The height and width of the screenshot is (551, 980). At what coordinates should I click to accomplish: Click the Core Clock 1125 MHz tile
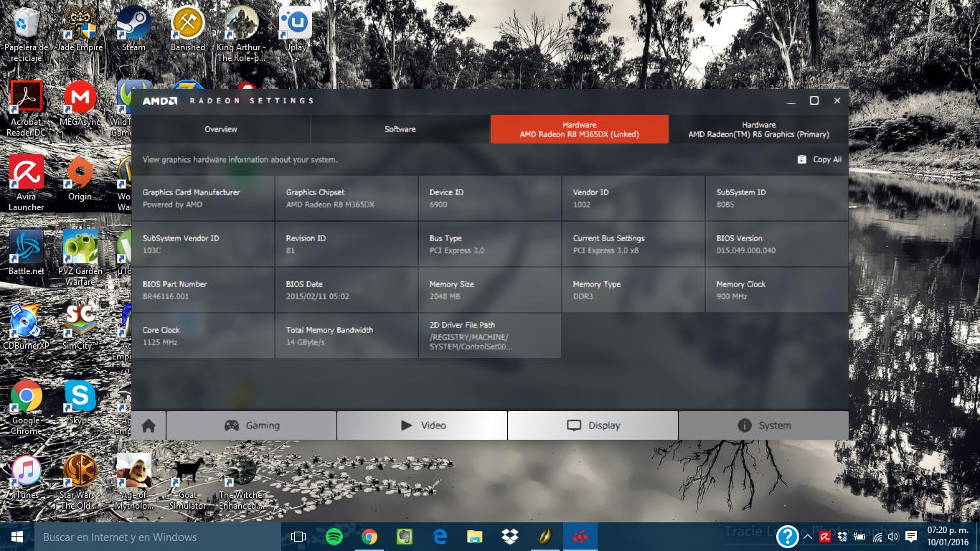point(202,336)
